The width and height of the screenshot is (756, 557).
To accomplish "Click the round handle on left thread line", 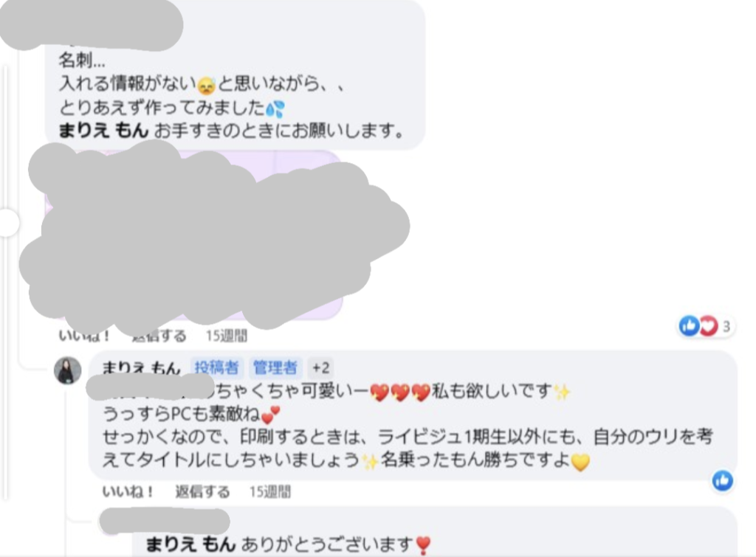I will pos(9,223).
